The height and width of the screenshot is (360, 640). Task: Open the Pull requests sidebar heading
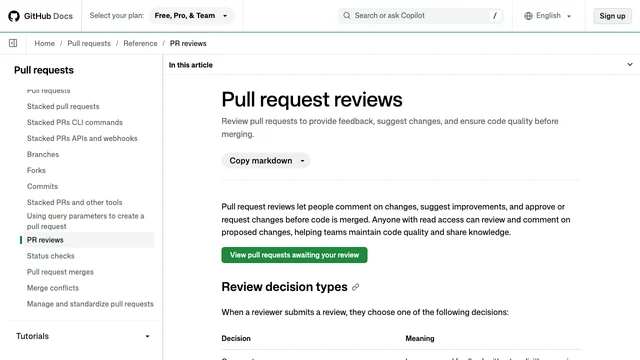44,70
